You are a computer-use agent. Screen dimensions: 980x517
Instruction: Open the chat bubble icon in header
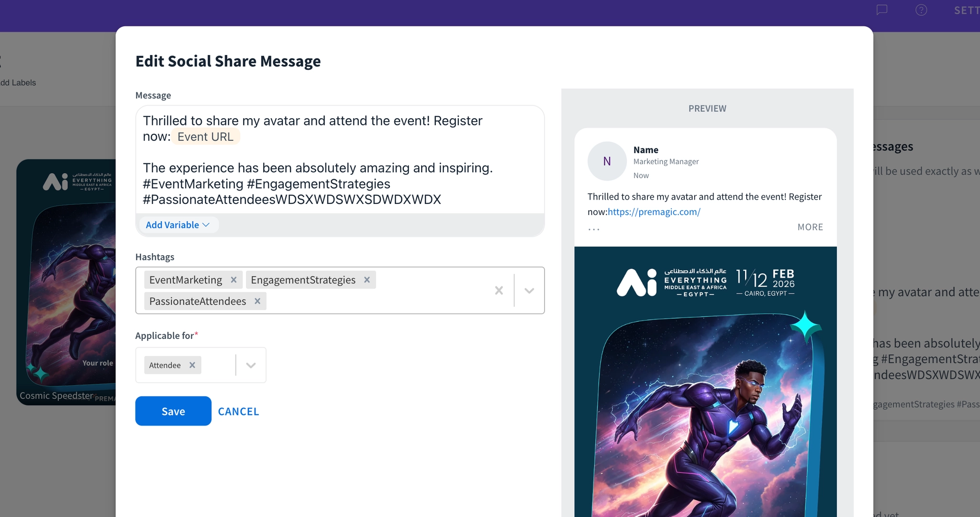[881, 10]
